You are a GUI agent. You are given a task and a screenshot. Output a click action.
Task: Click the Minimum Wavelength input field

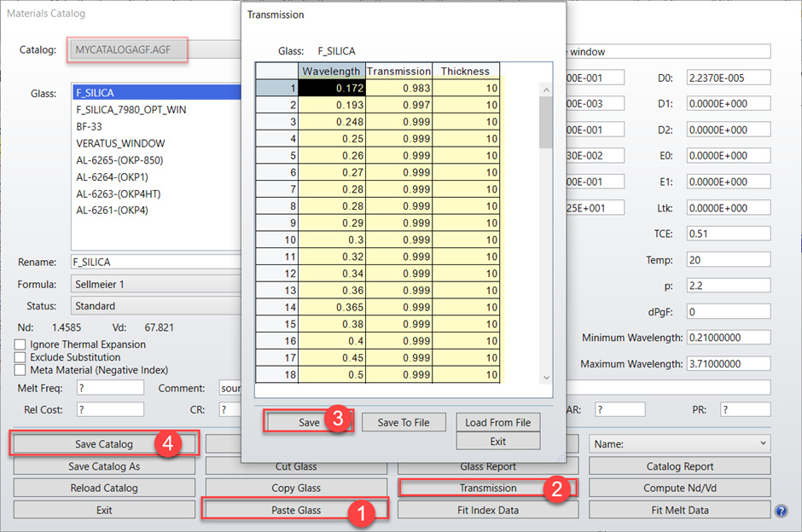tap(731, 337)
